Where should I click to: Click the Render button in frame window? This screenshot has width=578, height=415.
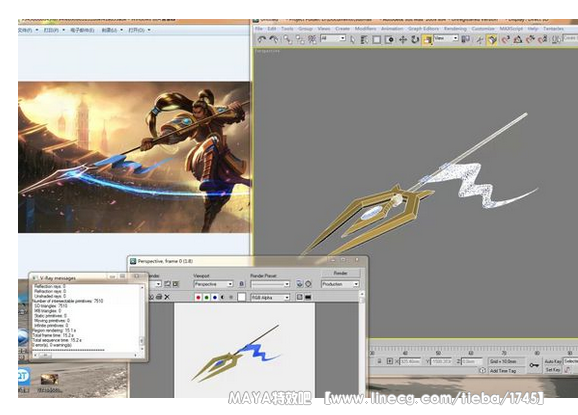[x=340, y=273]
